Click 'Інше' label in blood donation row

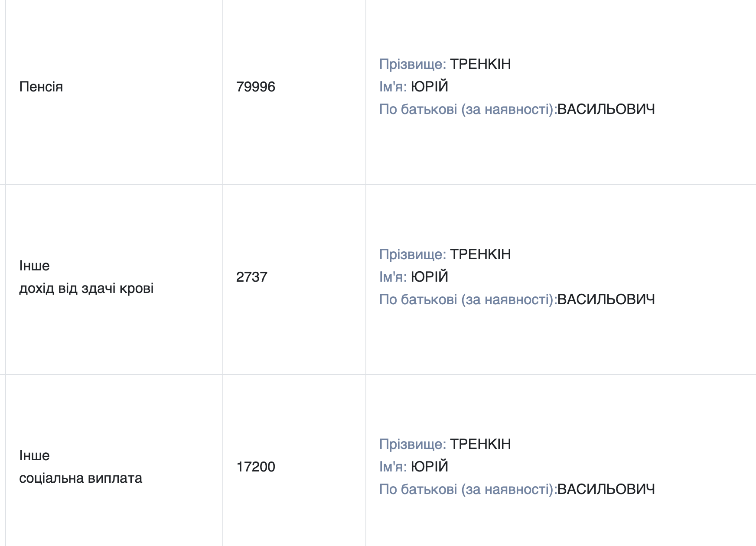click(35, 266)
